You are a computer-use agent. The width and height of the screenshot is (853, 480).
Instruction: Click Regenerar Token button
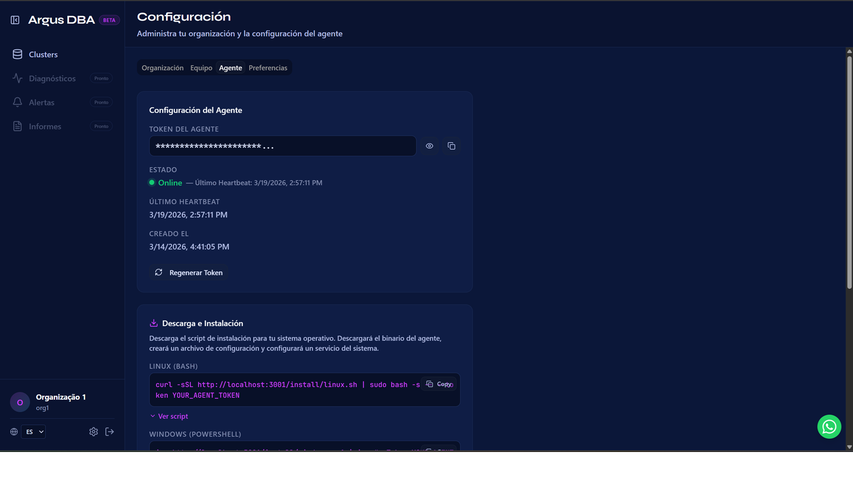189,273
